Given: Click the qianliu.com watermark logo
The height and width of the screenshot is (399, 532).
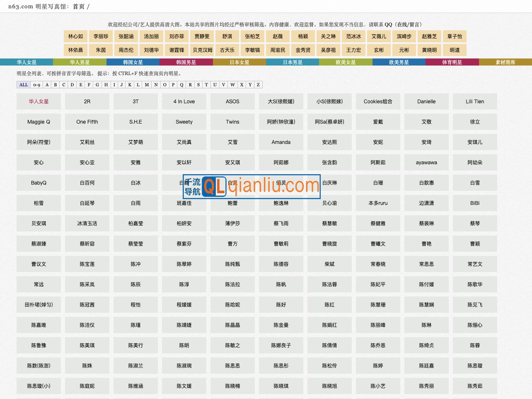Looking at the screenshot, I should [x=251, y=186].
